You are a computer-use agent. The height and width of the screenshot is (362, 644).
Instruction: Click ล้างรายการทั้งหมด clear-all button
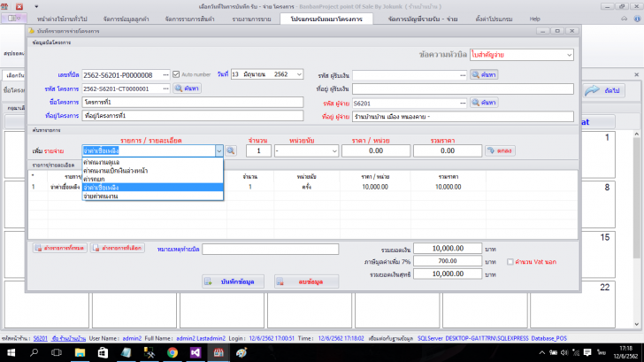click(60, 248)
